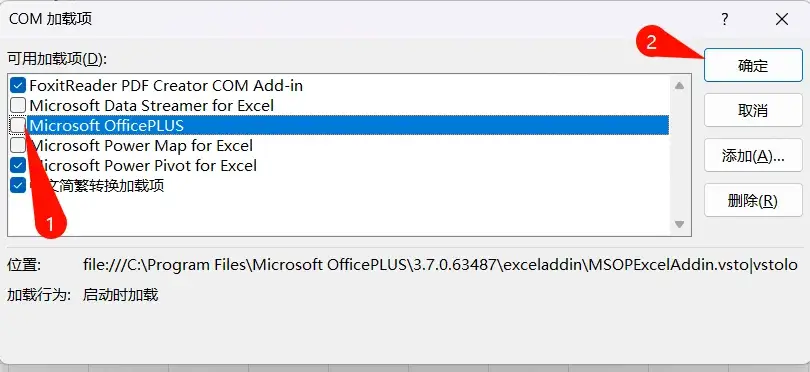Click the help question mark icon
The width and height of the screenshot is (810, 372).
[x=725, y=20]
